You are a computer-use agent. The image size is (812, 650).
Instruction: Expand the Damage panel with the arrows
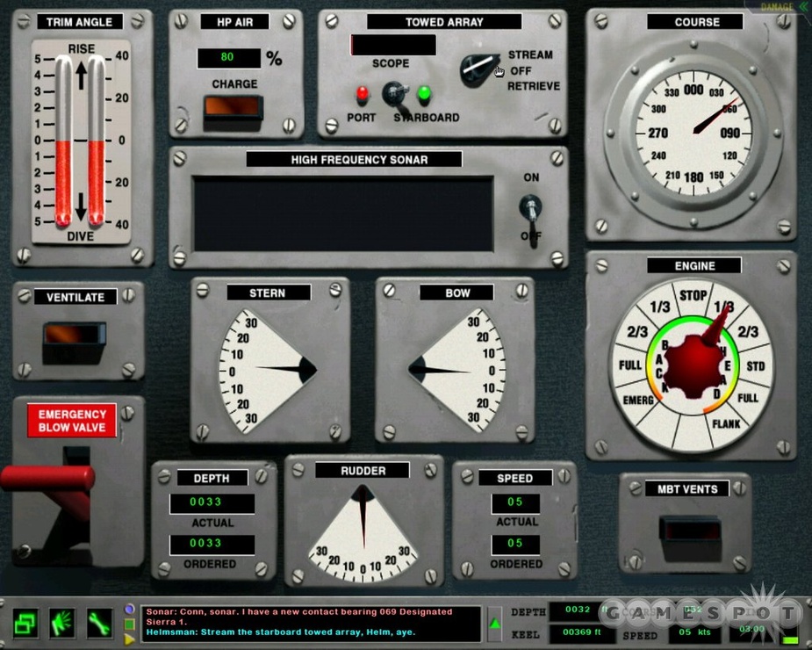[802, 6]
